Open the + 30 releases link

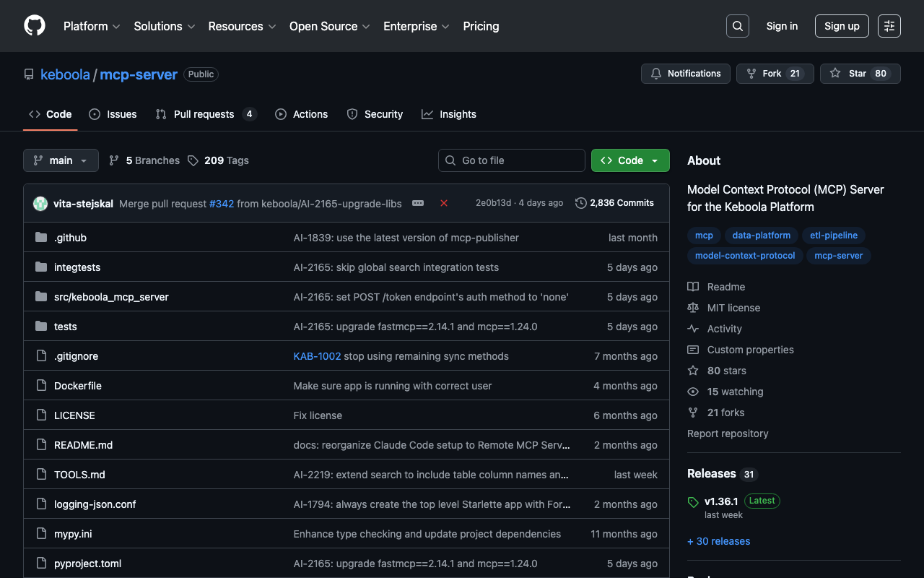click(718, 541)
